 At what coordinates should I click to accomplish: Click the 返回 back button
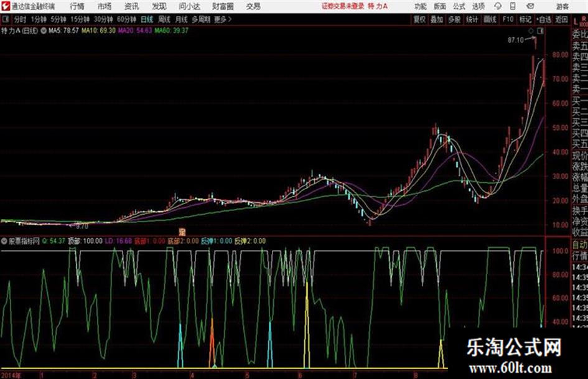[x=561, y=19]
